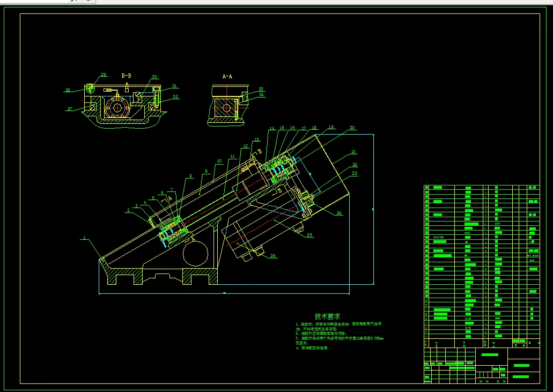Select part number label 12

click(246, 146)
